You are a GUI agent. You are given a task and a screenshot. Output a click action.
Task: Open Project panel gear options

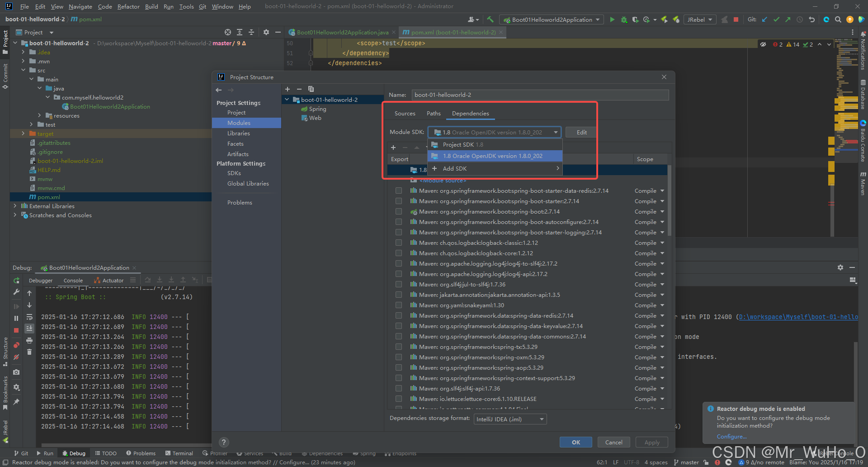click(x=266, y=32)
